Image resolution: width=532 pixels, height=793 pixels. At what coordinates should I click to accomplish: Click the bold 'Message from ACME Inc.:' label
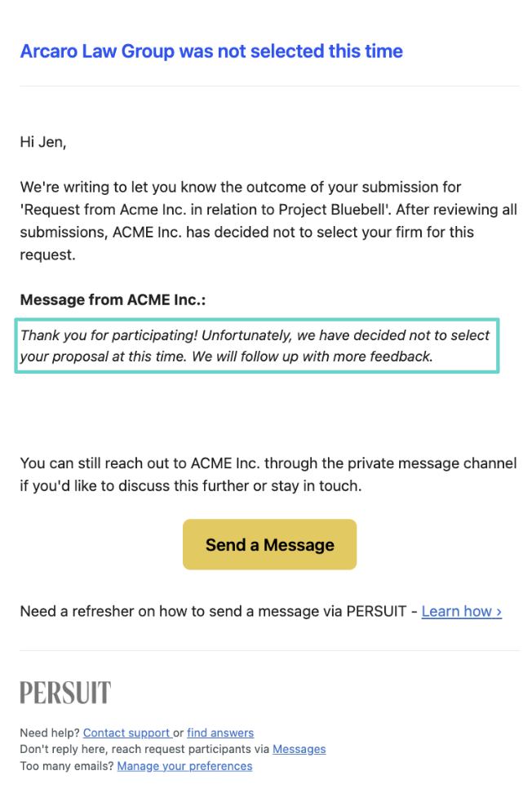(113, 300)
